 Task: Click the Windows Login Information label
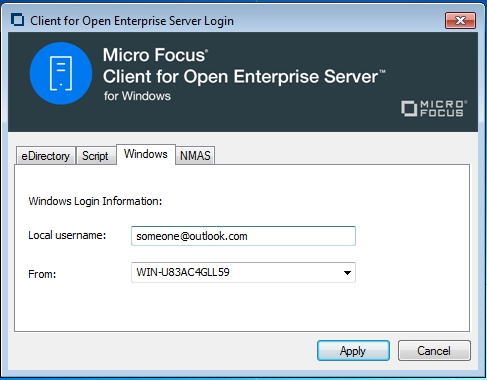[x=95, y=201]
